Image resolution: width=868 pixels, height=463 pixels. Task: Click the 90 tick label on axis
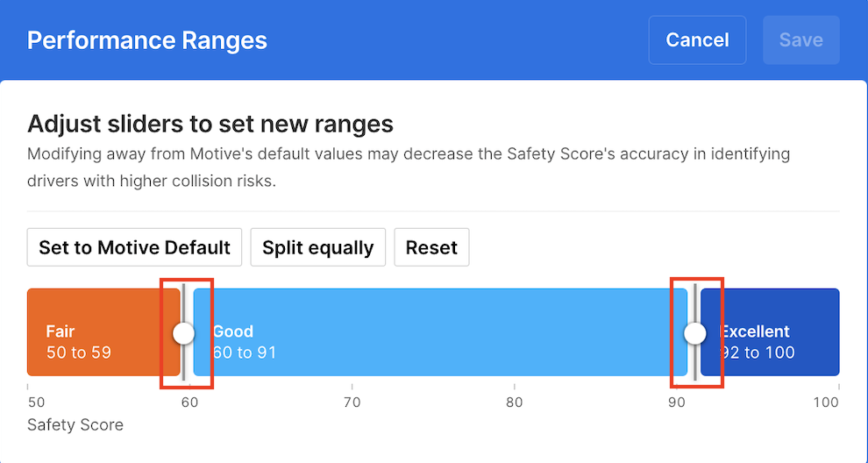(x=676, y=402)
